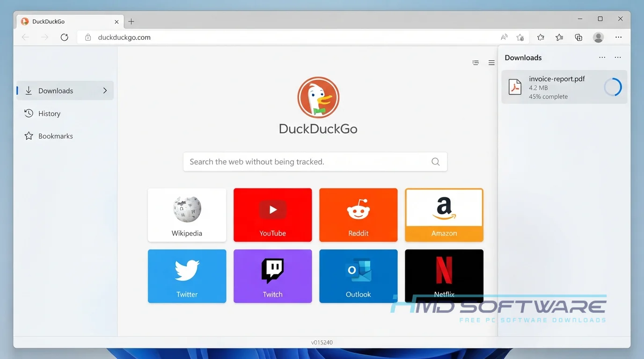Click the 'Search the web without being tracked' field

click(315, 162)
